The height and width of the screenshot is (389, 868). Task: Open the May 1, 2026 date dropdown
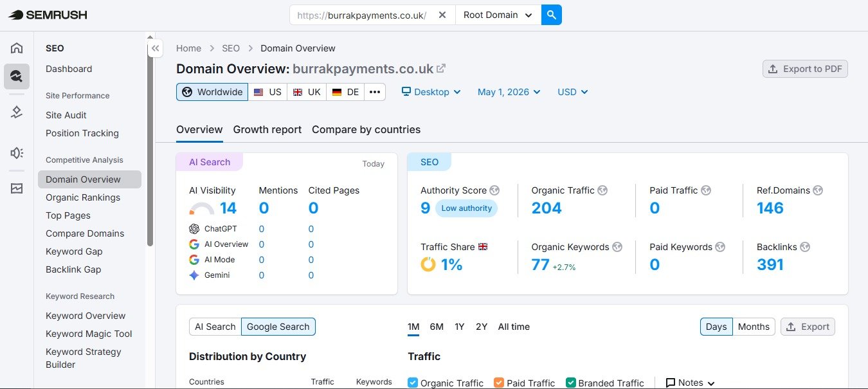click(509, 92)
